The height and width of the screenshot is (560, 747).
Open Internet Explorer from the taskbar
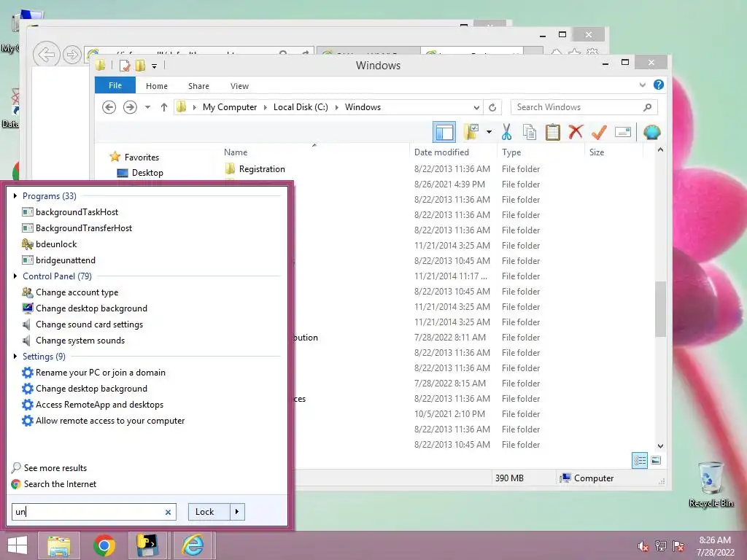(x=193, y=545)
